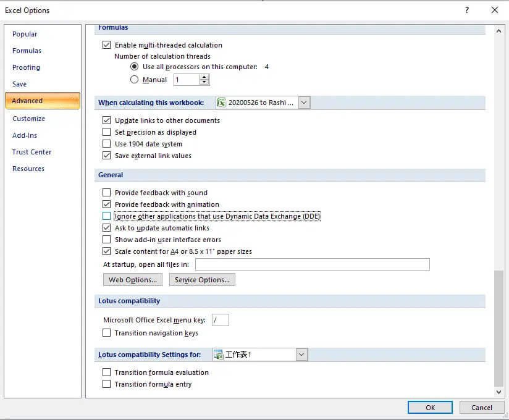Viewport: 509px width, 420px height.
Task: Enable Show add-in user interface errors
Action: [106, 240]
